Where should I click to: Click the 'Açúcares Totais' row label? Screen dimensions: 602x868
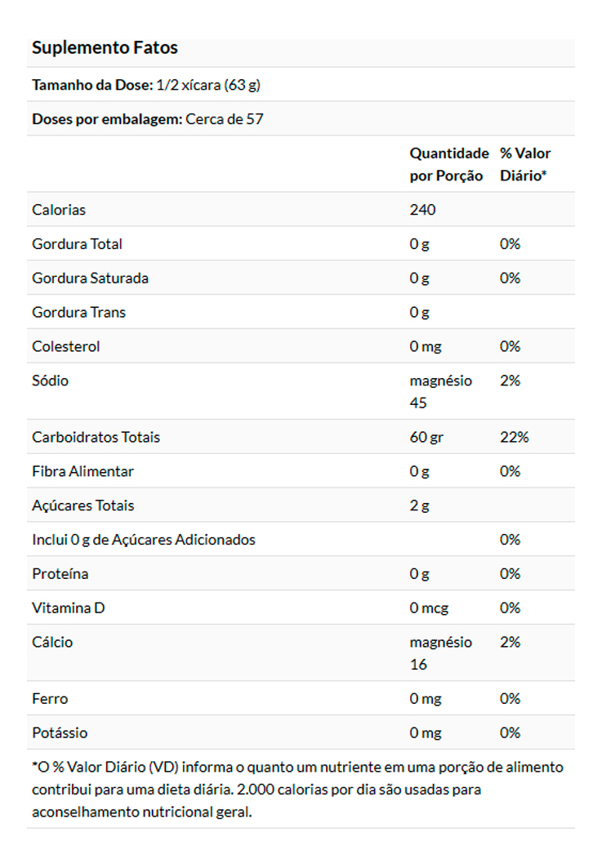tap(82, 506)
